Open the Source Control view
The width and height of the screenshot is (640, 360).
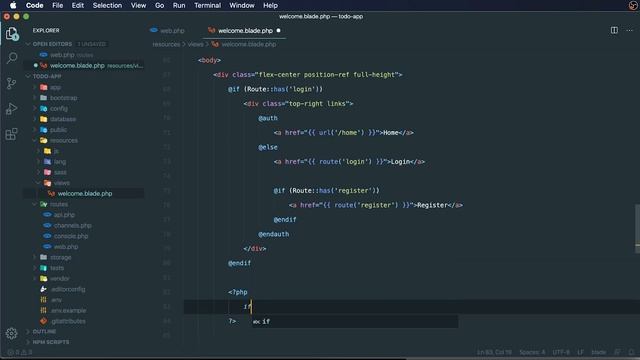coord(12,83)
